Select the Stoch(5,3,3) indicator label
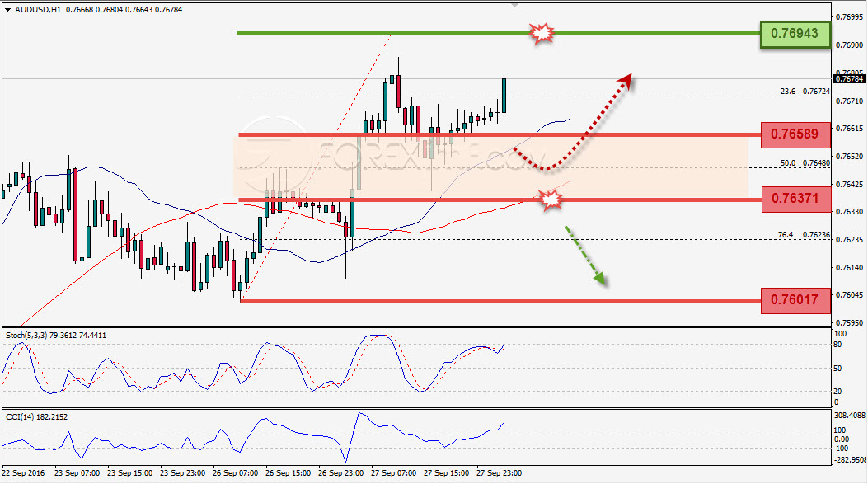868x484 pixels. point(56,335)
